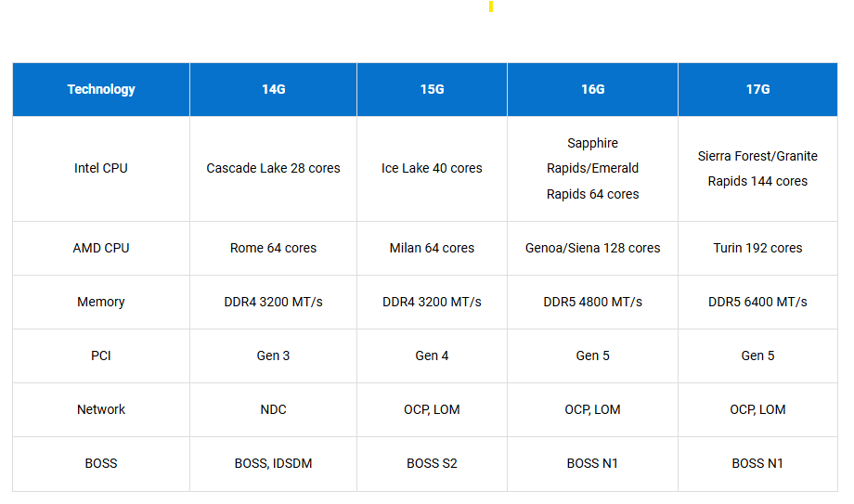Click the BOSS, IDSDM cell
This screenshot has width=854, height=504.
click(274, 464)
